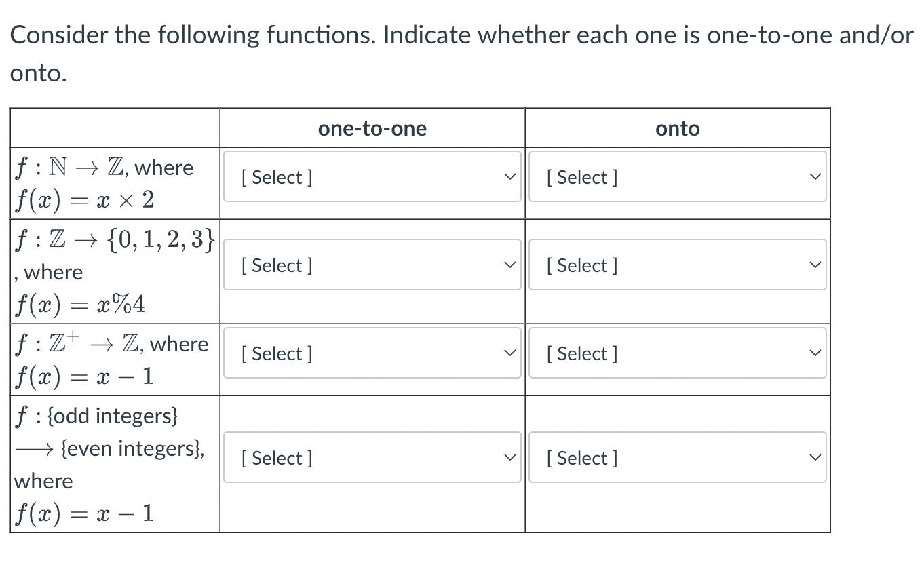Click the chevron on the x%4 onto selector

tap(815, 265)
